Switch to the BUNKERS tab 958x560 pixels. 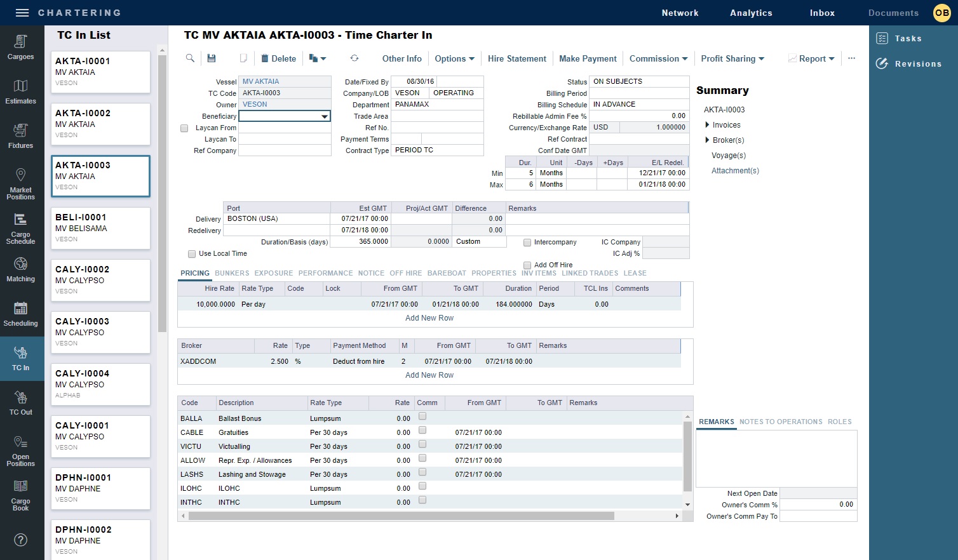click(232, 273)
